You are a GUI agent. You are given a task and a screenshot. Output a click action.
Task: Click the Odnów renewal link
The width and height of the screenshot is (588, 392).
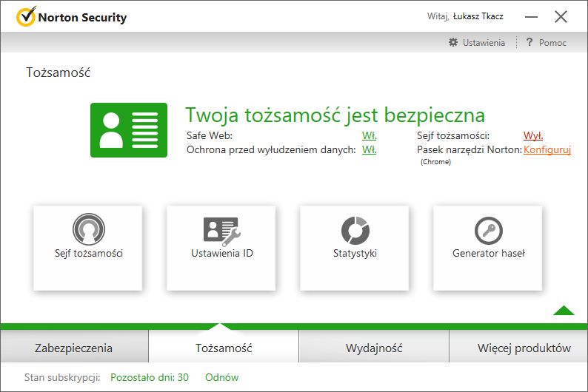pos(221,377)
